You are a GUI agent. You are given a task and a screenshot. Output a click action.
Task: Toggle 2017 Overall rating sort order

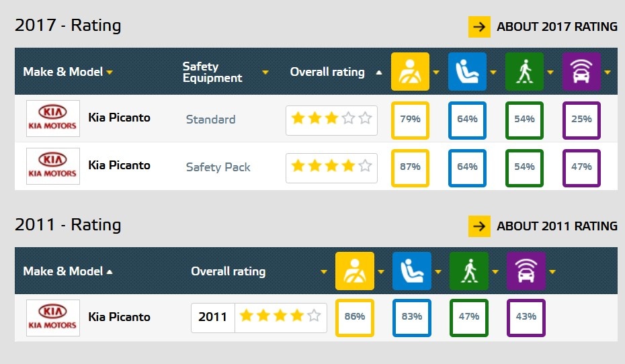[x=378, y=73]
